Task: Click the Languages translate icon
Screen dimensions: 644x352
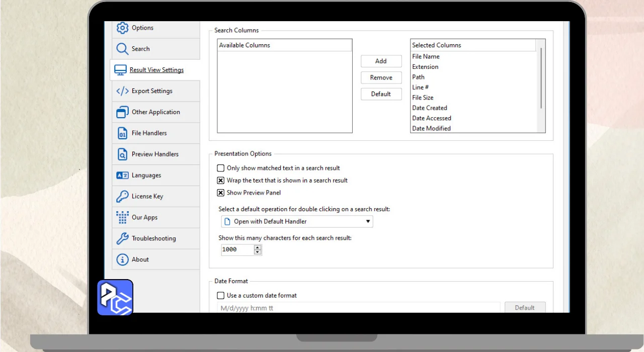Action: tap(122, 175)
